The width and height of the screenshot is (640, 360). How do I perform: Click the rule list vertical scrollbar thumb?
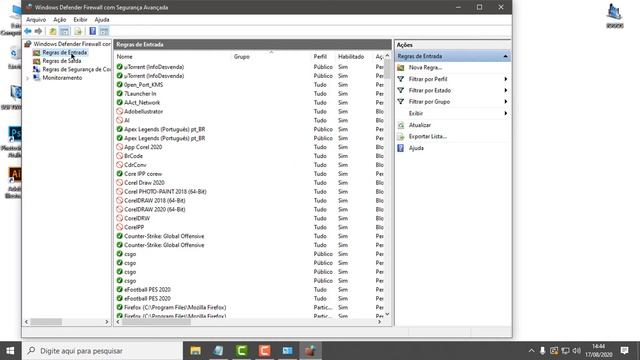387,69
